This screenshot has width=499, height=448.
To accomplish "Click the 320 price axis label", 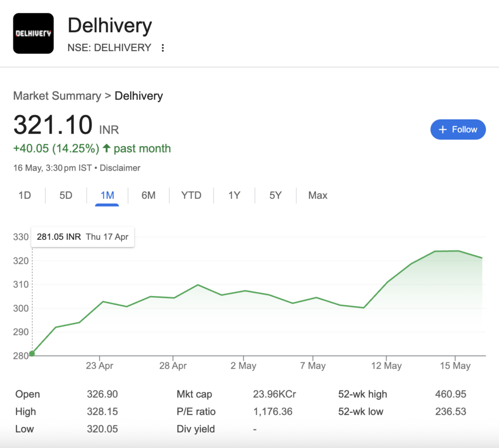I will (x=20, y=261).
